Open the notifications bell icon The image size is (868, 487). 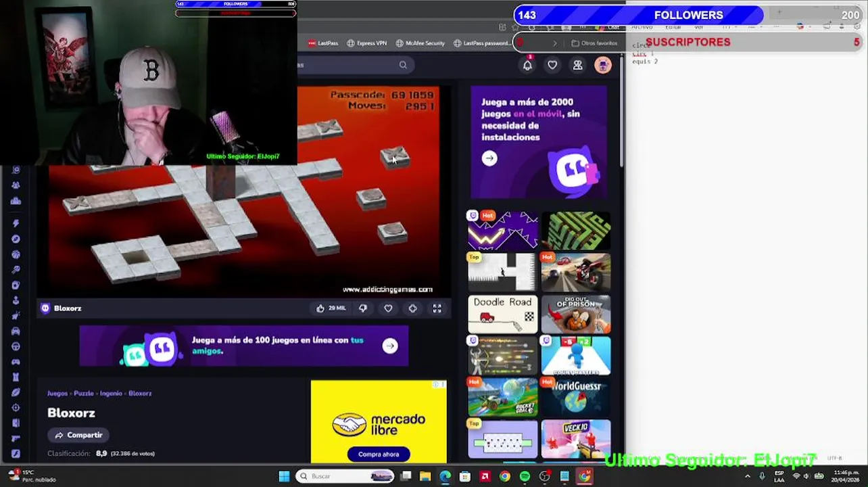(527, 65)
